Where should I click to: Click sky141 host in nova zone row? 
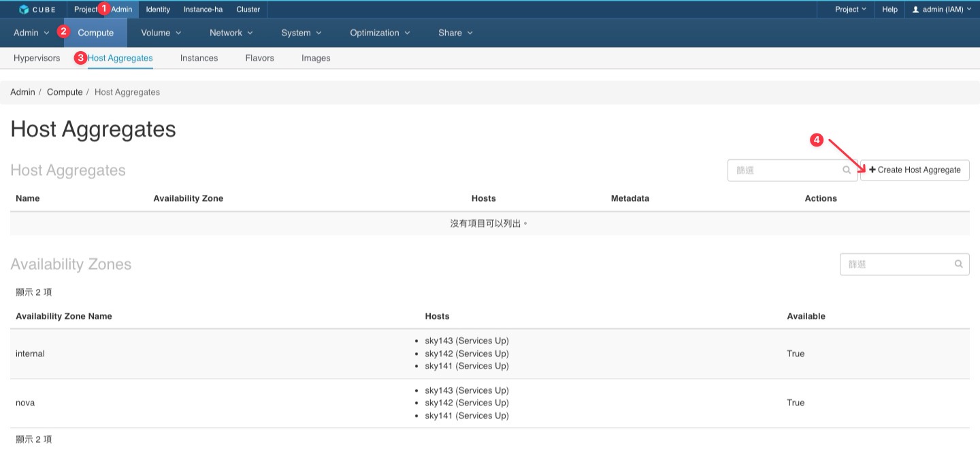[467, 416]
